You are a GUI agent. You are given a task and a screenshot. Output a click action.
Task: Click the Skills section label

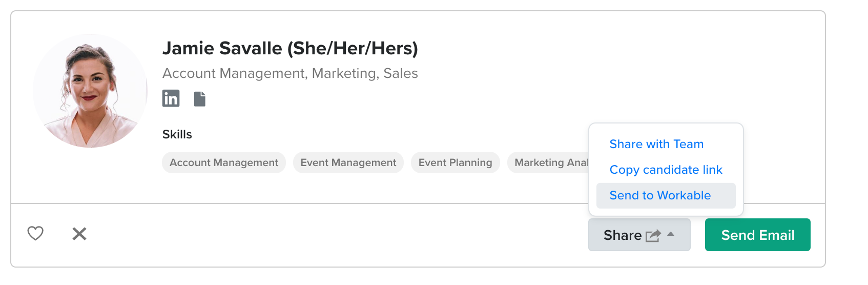[x=177, y=134]
